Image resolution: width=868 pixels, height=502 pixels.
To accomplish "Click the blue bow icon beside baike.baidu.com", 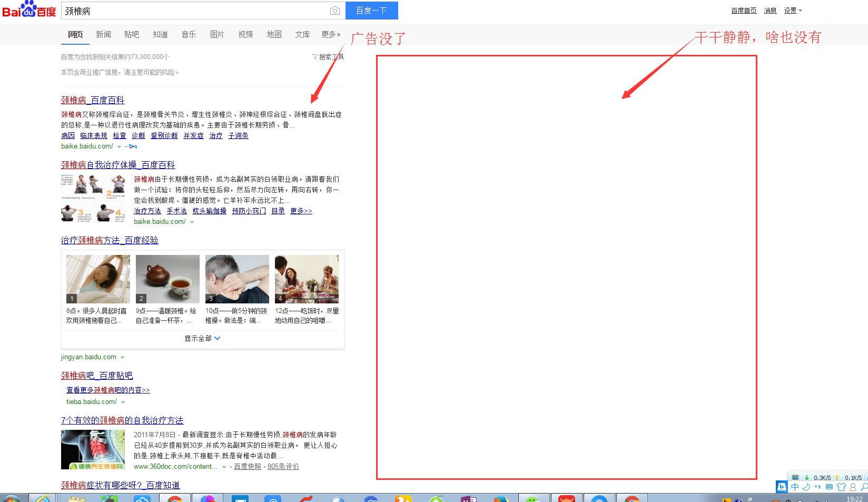I will pos(133,146).
